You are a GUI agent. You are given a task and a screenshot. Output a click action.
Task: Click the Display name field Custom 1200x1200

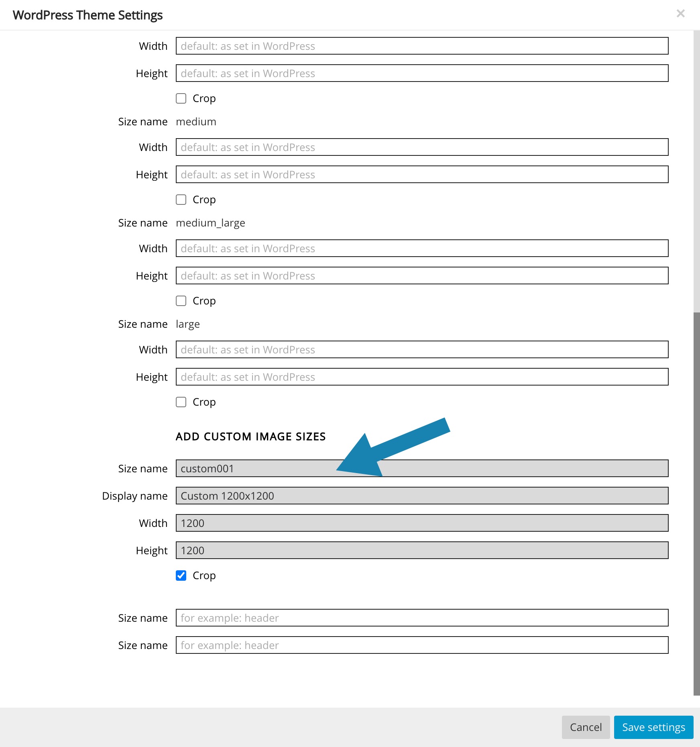click(422, 496)
